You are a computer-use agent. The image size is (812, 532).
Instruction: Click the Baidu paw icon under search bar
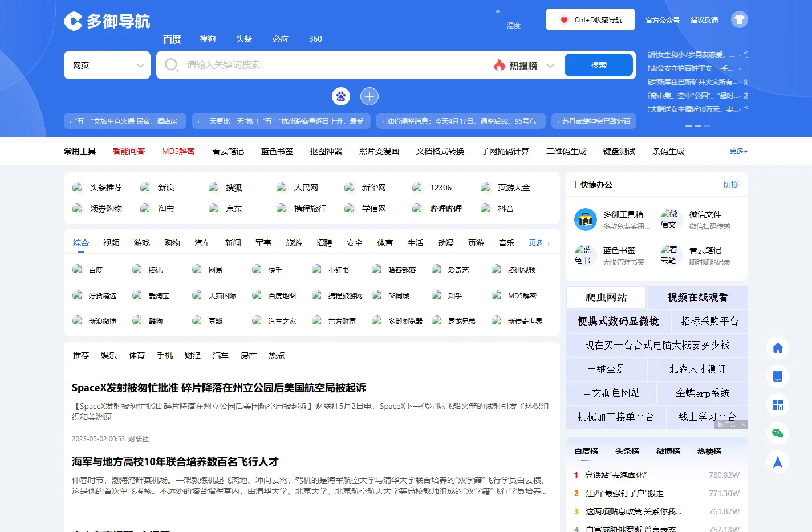[x=341, y=96]
